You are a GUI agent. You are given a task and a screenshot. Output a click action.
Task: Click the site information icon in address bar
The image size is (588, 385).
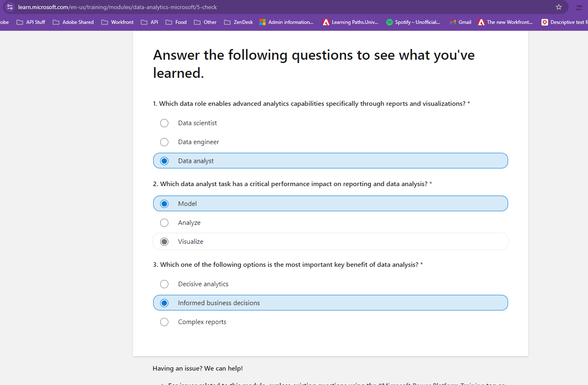10,7
